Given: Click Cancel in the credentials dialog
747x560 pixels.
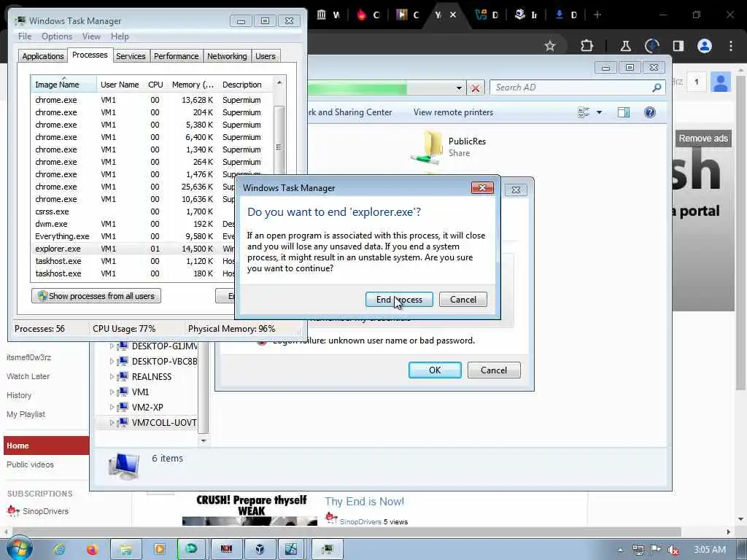Looking at the screenshot, I should pos(494,370).
